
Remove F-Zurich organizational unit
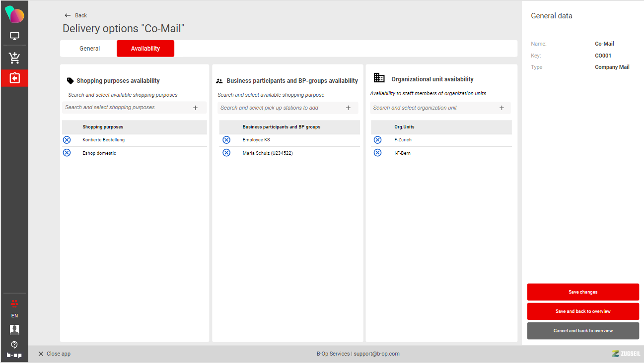pos(377,140)
